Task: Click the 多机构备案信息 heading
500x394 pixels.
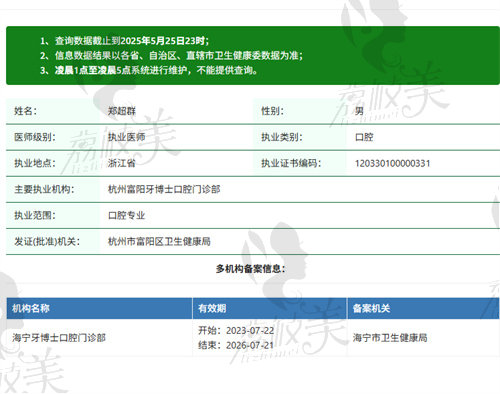Action: coord(250,269)
